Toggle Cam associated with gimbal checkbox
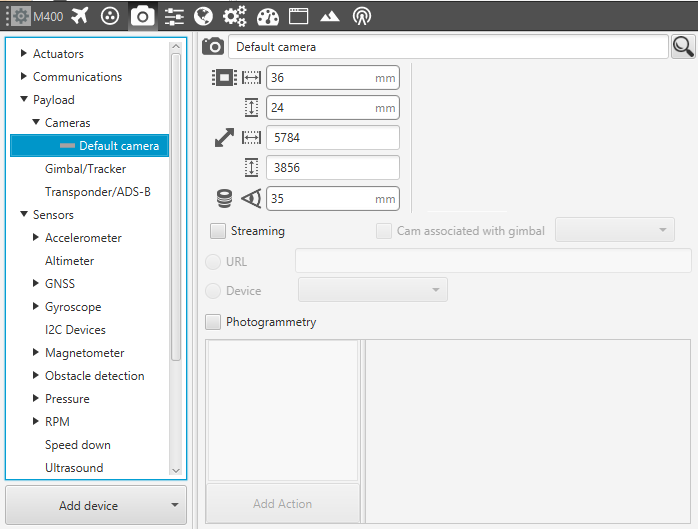Image resolution: width=698 pixels, height=529 pixels. [x=384, y=231]
